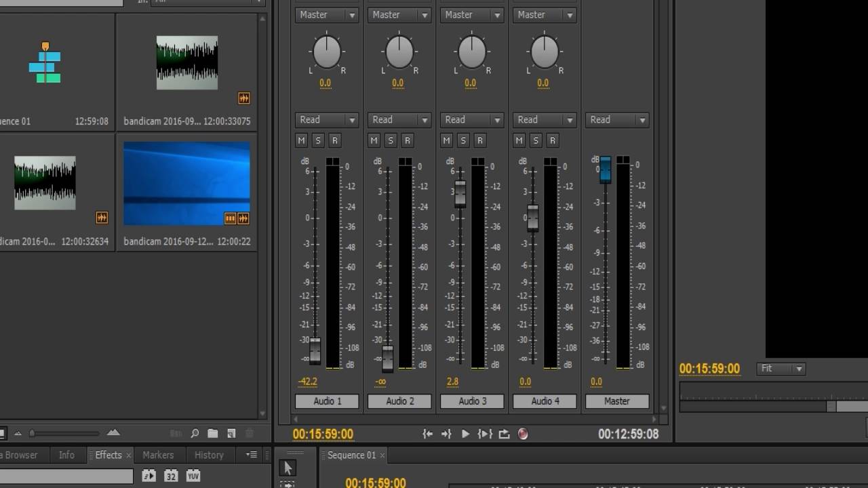Go to In point in mixer transport
Viewport: 868px width, 488px height.
click(428, 434)
